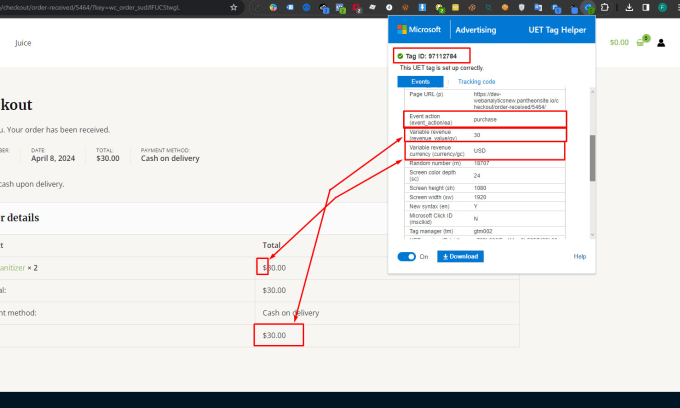Image resolution: width=680 pixels, height=408 pixels.
Task: Click the purchase event action value
Action: (485, 119)
